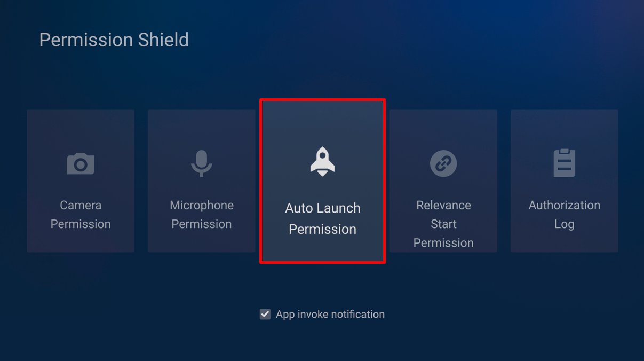Open Authorization Log via clipboard icon

(564, 163)
